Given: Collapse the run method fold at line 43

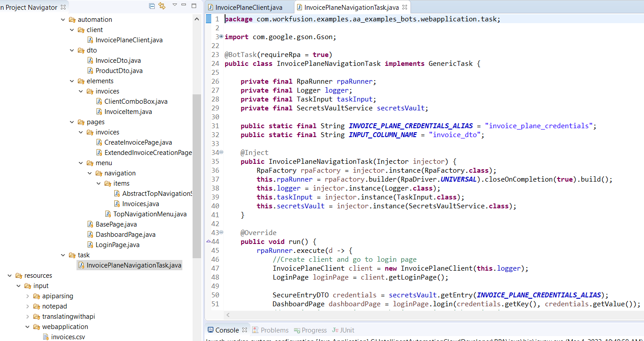Looking at the screenshot, I should pyautogui.click(x=221, y=232).
